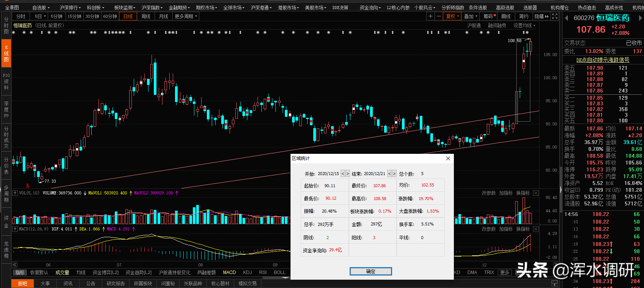This screenshot has width=644, height=288.
Task: Switch to 简约 simplified view
Action: [x=524, y=16]
